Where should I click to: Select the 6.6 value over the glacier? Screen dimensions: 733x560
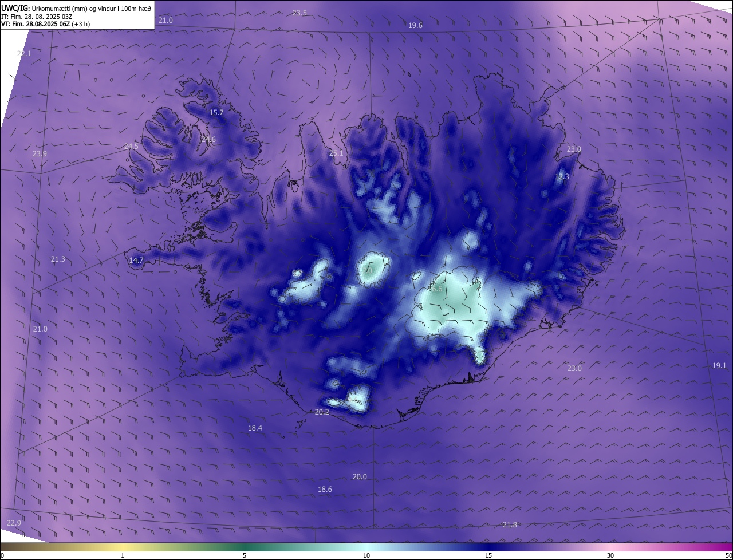tap(436, 289)
